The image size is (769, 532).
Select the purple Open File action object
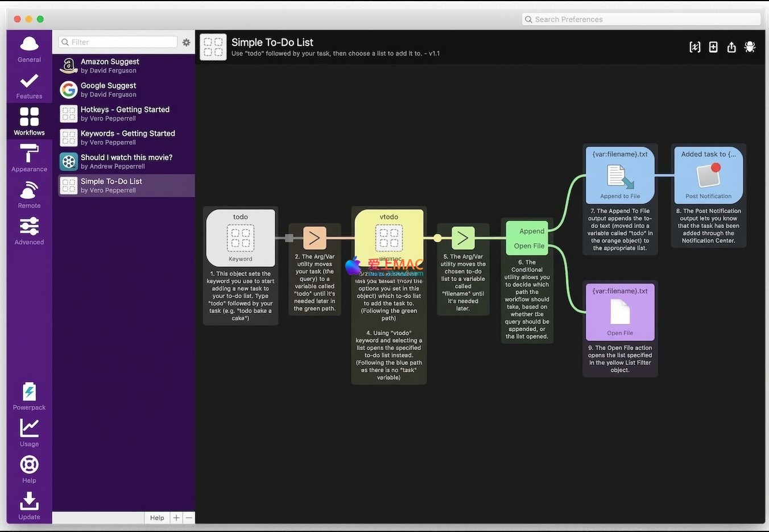pos(620,312)
